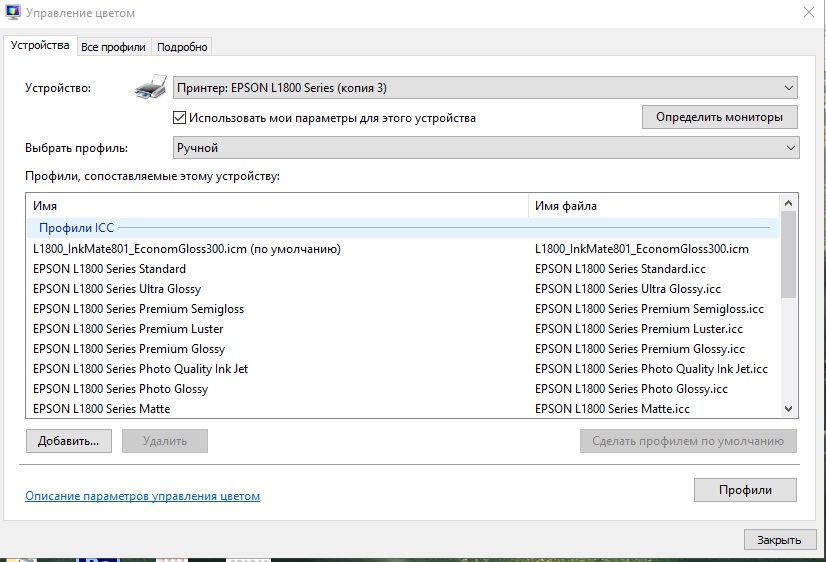The height and width of the screenshot is (562, 826).
Task: Click file name L1800_InkMate801_EconomGloss300.icm in Имя файла column
Action: (642, 249)
